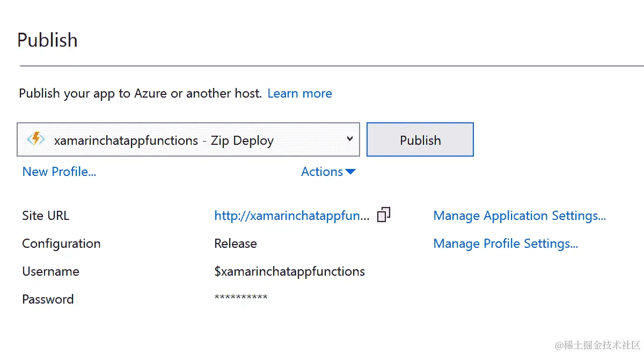Click the masked password value

coord(241,298)
